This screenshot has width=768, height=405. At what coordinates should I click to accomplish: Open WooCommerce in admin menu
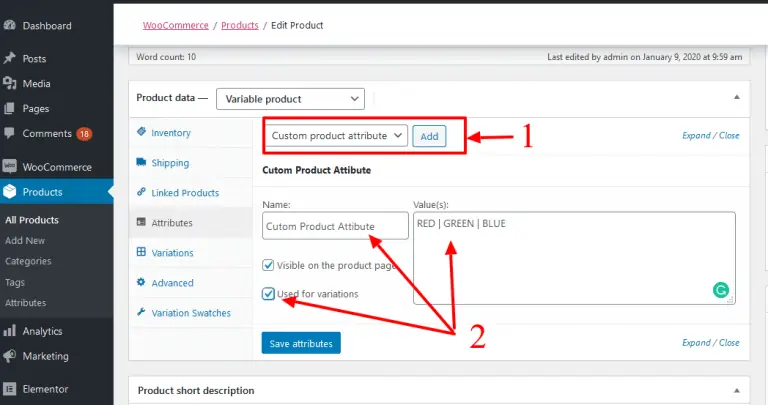point(56,167)
